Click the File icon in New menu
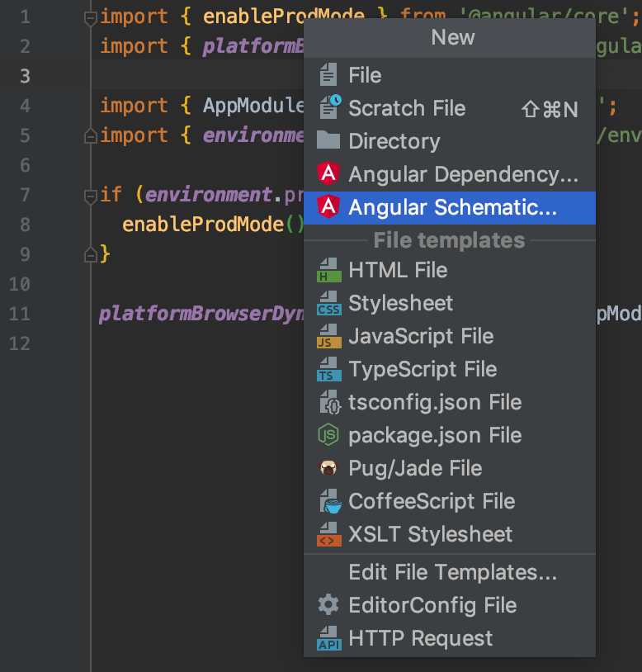 point(328,75)
